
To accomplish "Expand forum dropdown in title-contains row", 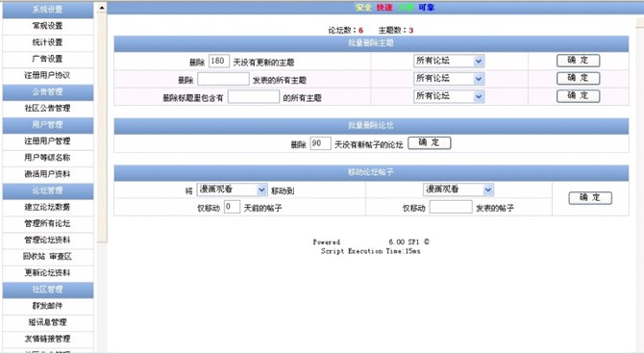I will (x=449, y=96).
